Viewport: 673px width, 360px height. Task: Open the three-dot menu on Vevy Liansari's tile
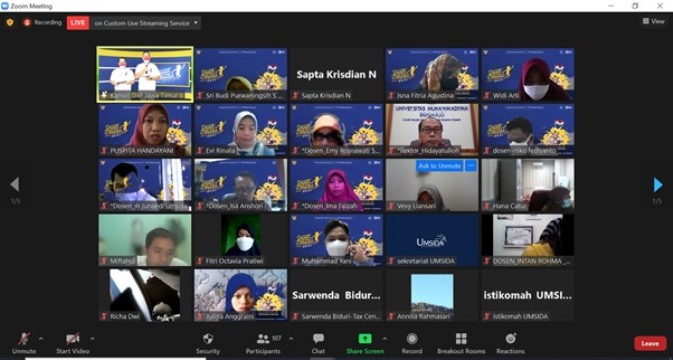coord(471,166)
